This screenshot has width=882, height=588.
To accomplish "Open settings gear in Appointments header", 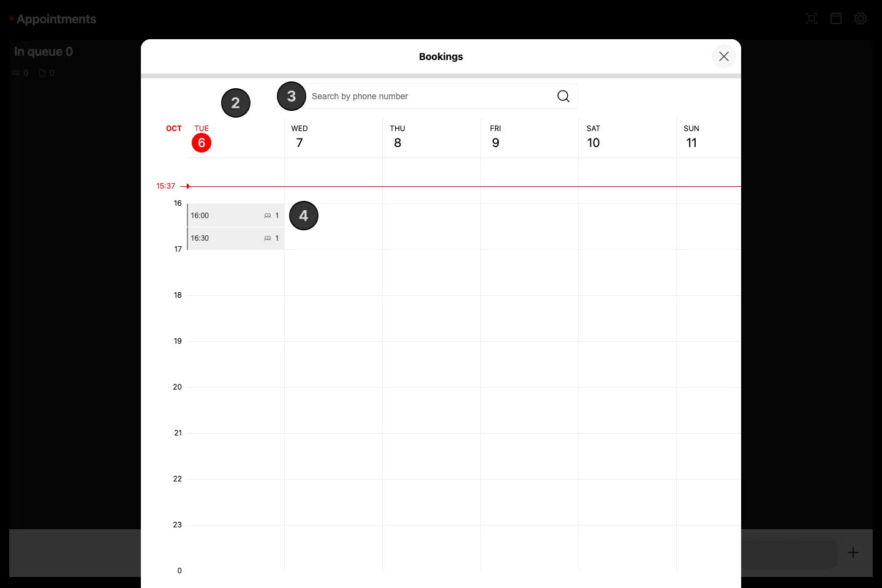I will click(861, 18).
